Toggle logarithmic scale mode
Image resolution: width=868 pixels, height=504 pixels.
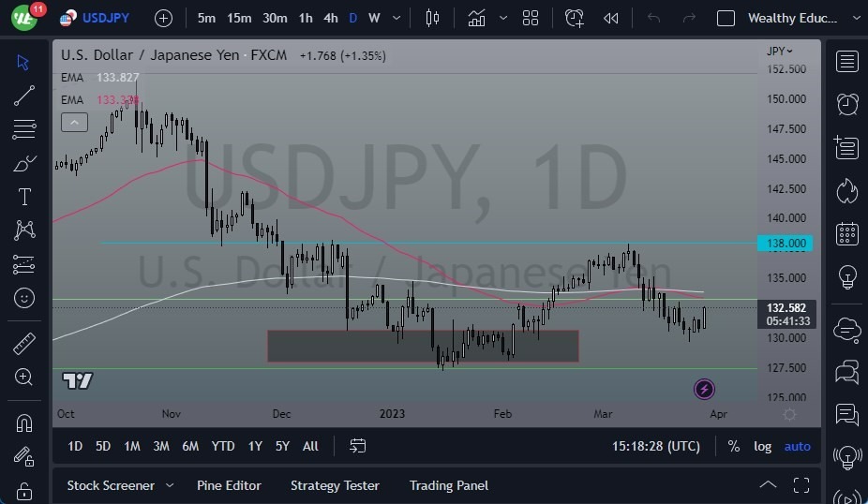pos(762,446)
